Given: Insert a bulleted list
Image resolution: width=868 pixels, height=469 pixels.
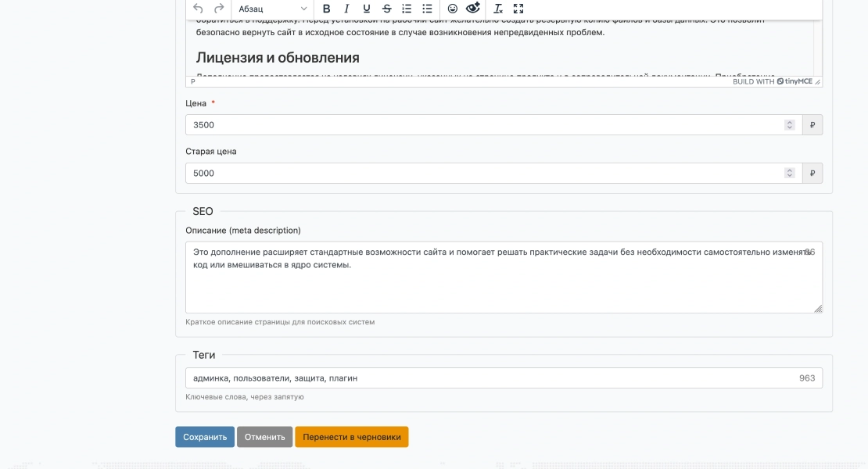Looking at the screenshot, I should point(427,9).
